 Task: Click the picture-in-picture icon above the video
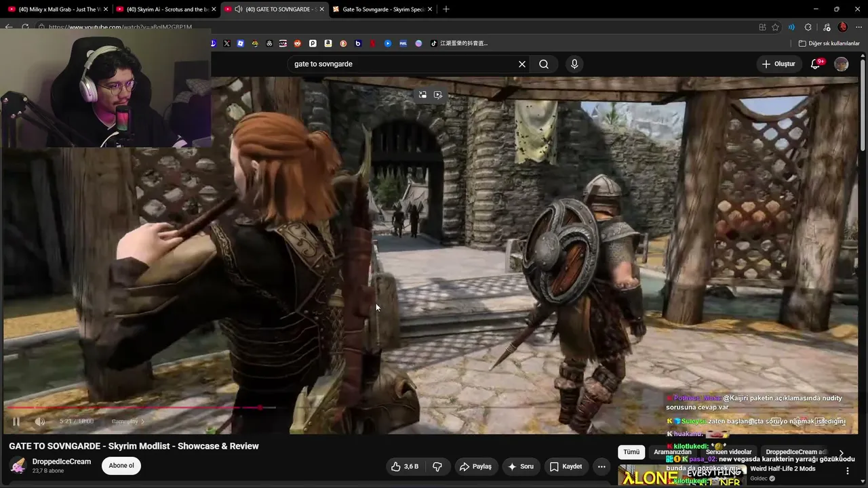pos(438,95)
